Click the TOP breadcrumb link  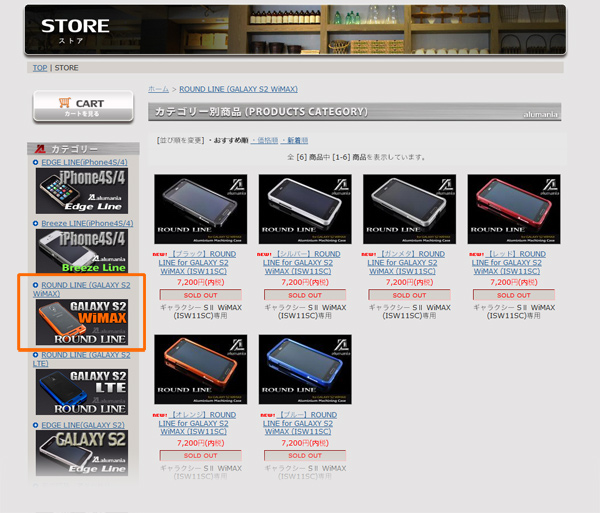(x=40, y=68)
